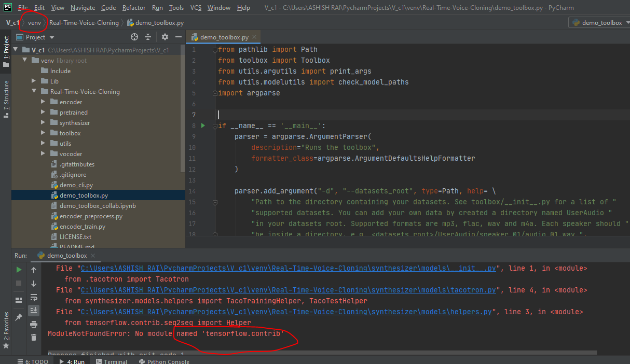630x364 pixels.
Task: Select the 4: Run tool tab
Action: [x=72, y=361]
